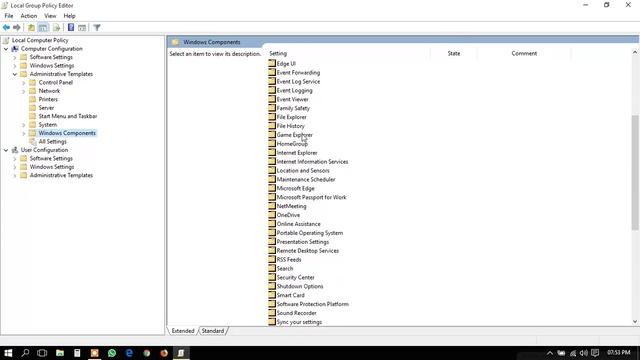Select 'Event Log Service' in the list

(298, 82)
